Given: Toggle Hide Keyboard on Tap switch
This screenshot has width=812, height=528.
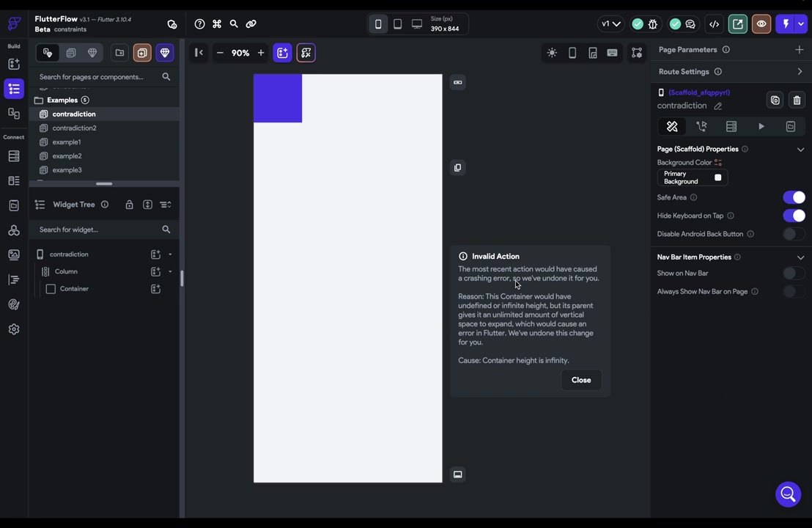Looking at the screenshot, I should coord(794,216).
